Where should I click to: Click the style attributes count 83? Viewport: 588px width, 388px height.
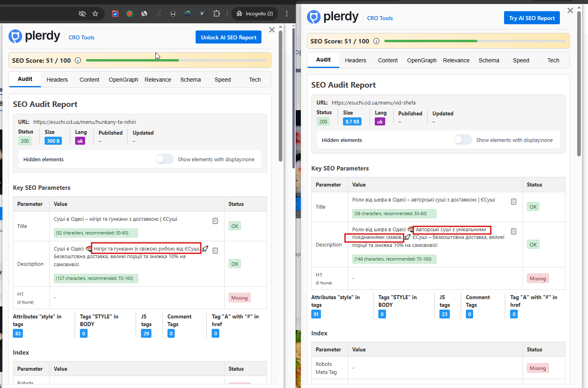tap(18, 333)
